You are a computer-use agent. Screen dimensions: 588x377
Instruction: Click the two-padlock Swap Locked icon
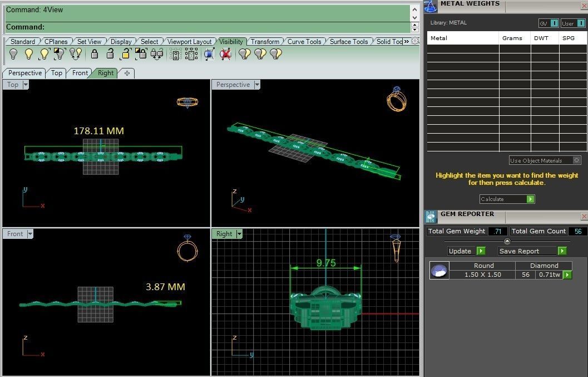157,54
